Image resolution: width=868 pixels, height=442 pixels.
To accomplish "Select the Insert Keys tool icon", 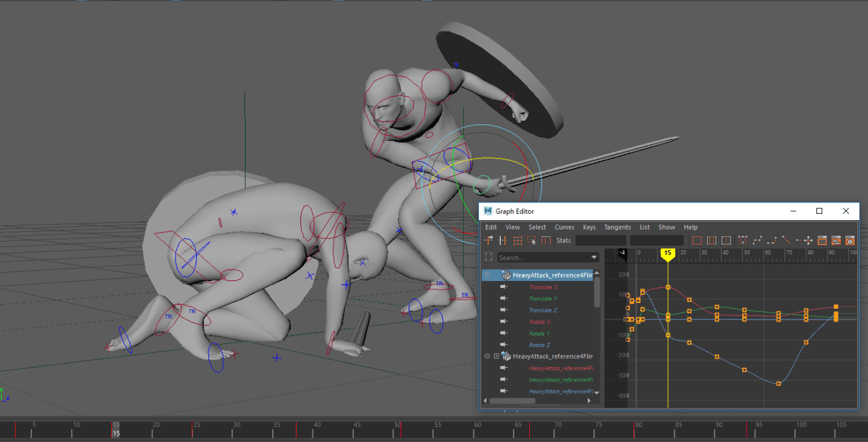I will tap(503, 240).
